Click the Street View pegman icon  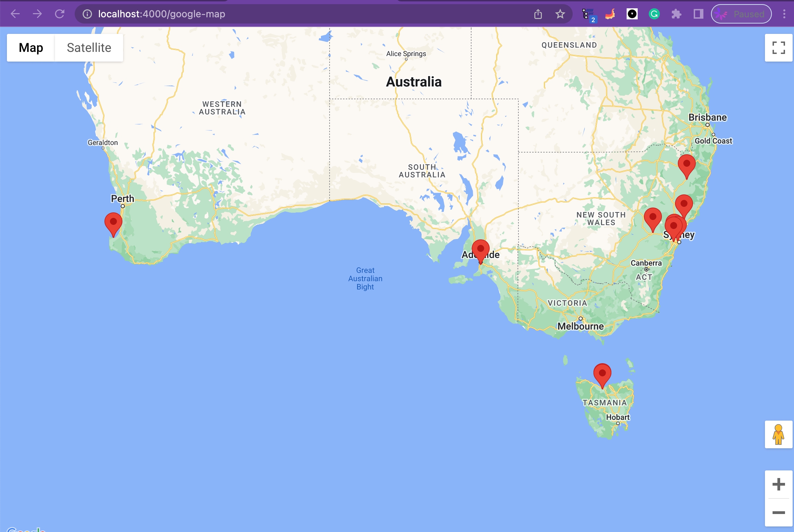click(x=778, y=434)
